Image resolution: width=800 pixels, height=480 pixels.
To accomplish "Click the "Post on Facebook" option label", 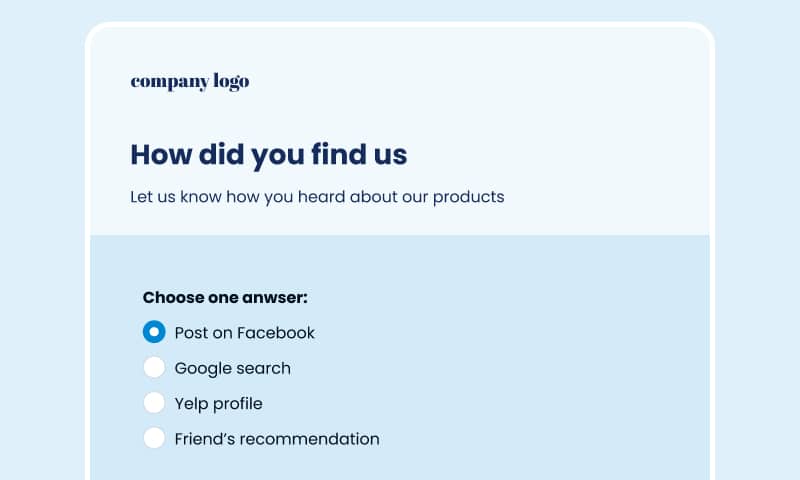I will (x=244, y=333).
